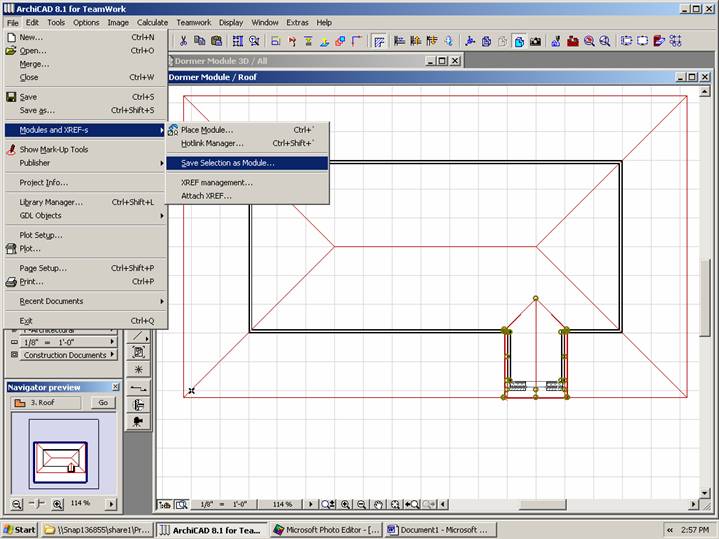This screenshot has width=719, height=539.
Task: Click the red toolbox icon in the toolbar
Action: [573, 41]
